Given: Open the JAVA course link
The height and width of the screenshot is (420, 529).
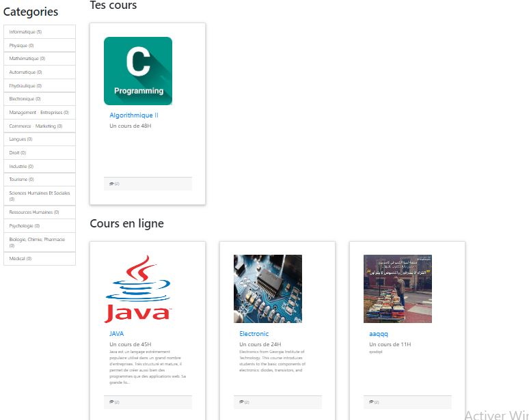Looking at the screenshot, I should (x=116, y=334).
